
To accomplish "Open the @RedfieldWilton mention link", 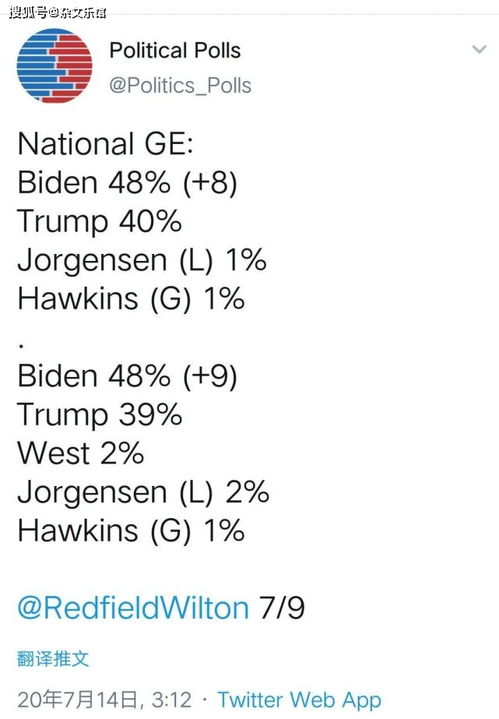I will (x=133, y=608).
